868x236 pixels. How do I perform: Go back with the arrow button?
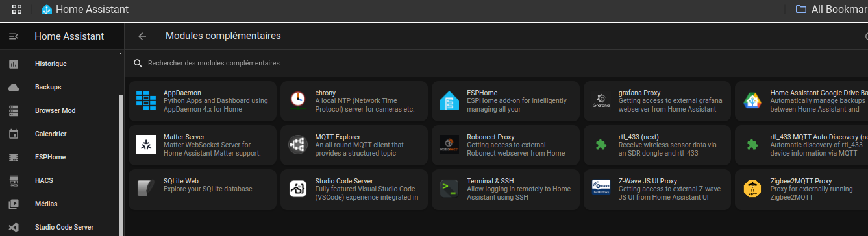click(142, 36)
